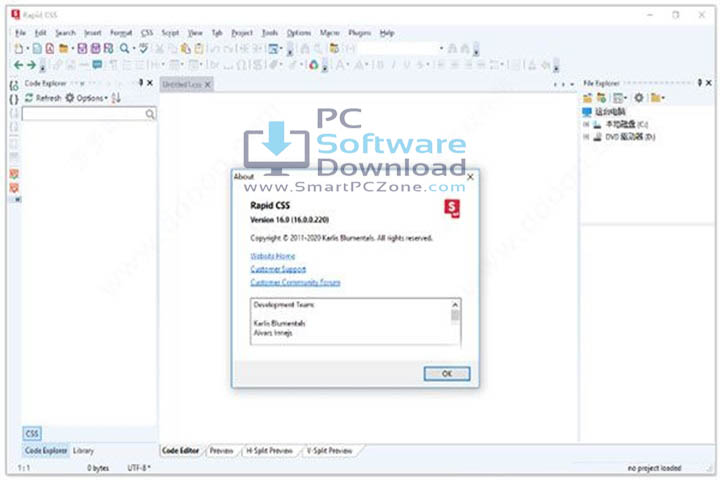Close the About dialog with the X

point(470,177)
